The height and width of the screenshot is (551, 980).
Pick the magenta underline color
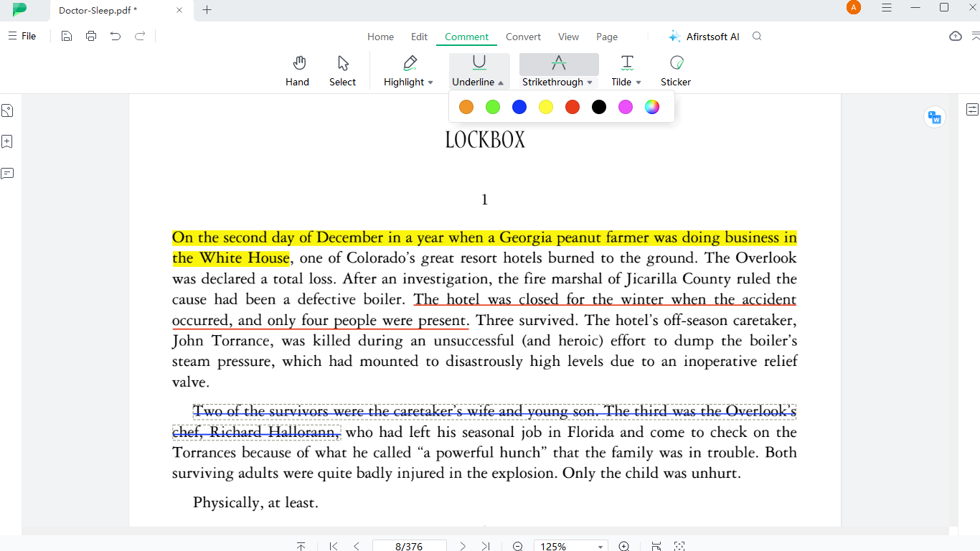626,107
